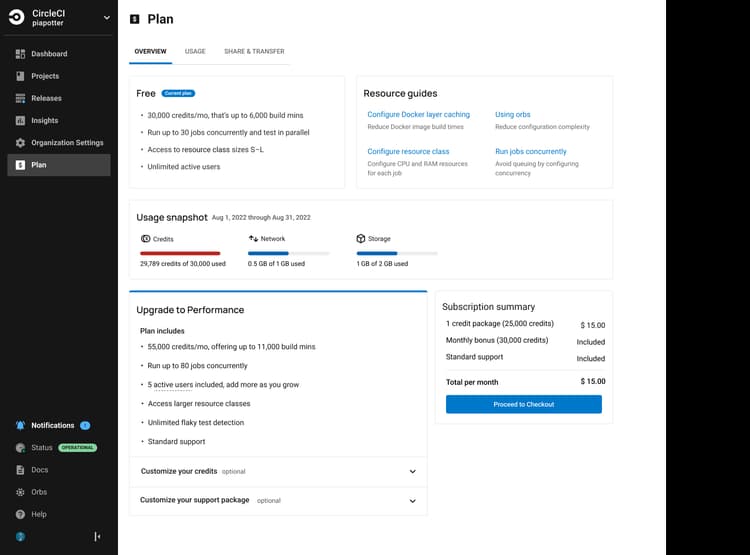The width and height of the screenshot is (750, 555).
Task: Click '29,789 credits of 30,000 used' text
Action: 183,264
